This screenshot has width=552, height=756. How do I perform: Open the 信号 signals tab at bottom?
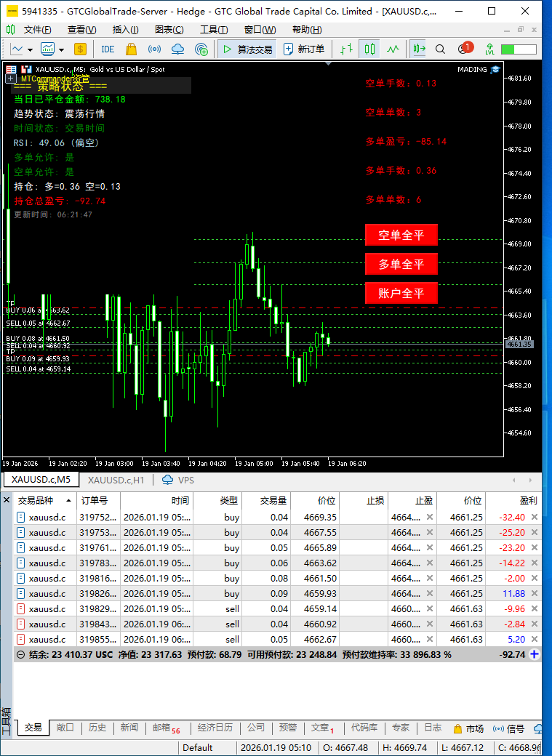point(508,728)
